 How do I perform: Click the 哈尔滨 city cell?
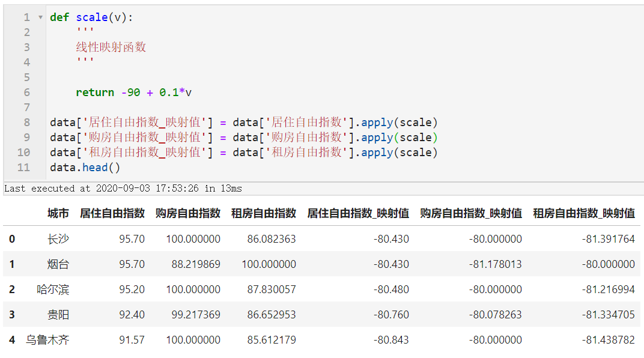53,290
